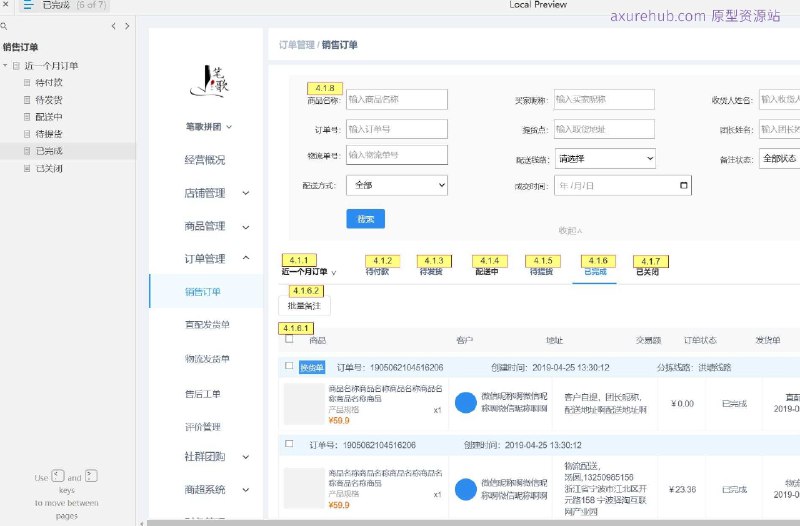Image resolution: width=800 pixels, height=526 pixels.
Task: Click the sidebar search magnifier icon
Action: tap(4, 26)
